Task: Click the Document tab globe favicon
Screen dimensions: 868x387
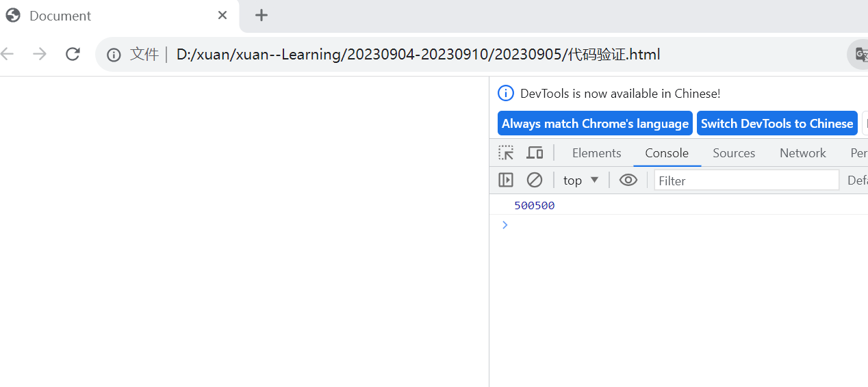Action: coord(12,15)
